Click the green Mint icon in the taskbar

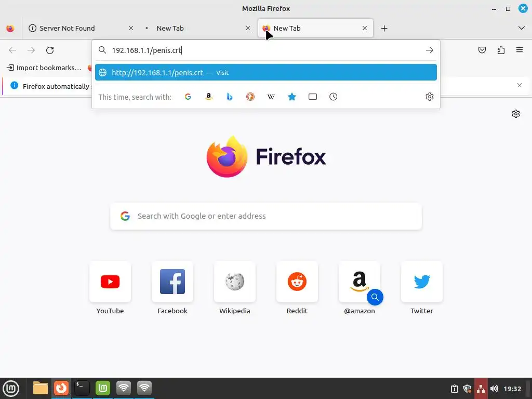[x=103, y=388]
